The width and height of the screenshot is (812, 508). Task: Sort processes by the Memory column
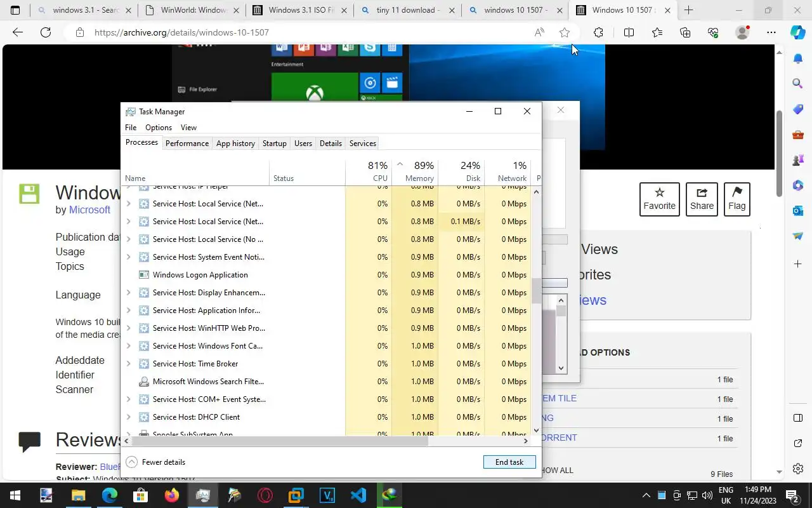pos(415,171)
